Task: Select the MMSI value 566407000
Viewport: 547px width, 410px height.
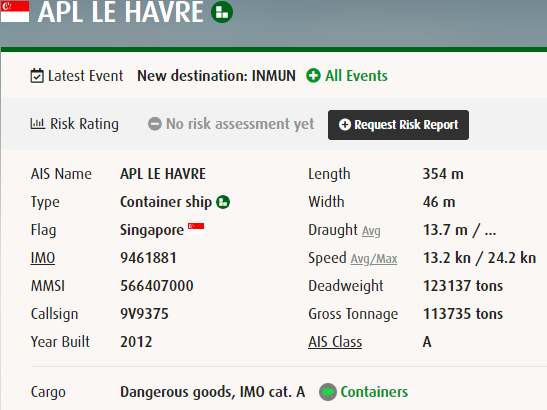Action: (157, 286)
